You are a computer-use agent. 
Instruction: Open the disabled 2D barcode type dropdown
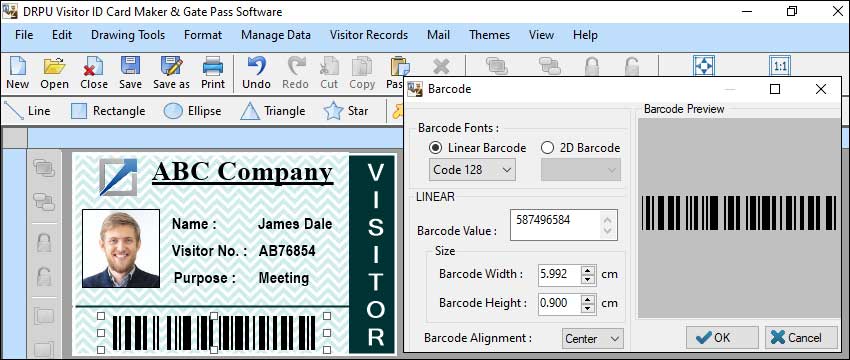point(581,170)
